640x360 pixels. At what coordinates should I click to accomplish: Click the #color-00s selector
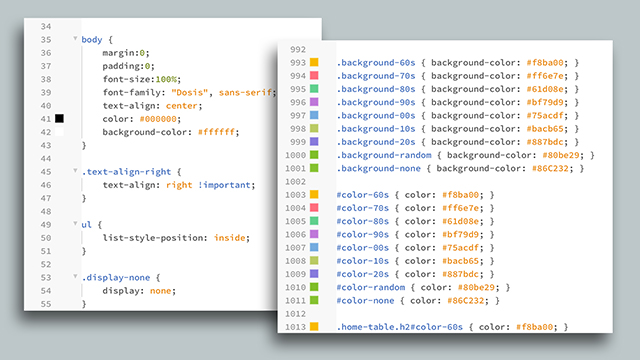tap(362, 248)
